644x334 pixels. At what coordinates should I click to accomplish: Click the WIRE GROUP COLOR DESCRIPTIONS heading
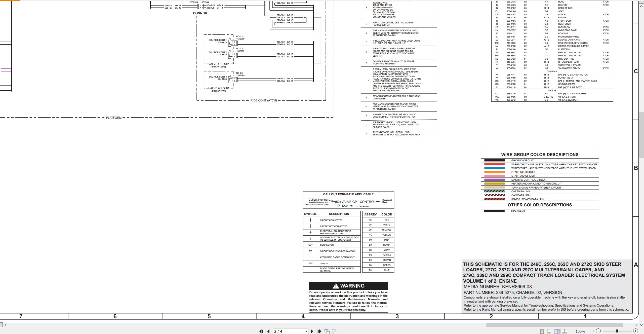pos(540,155)
